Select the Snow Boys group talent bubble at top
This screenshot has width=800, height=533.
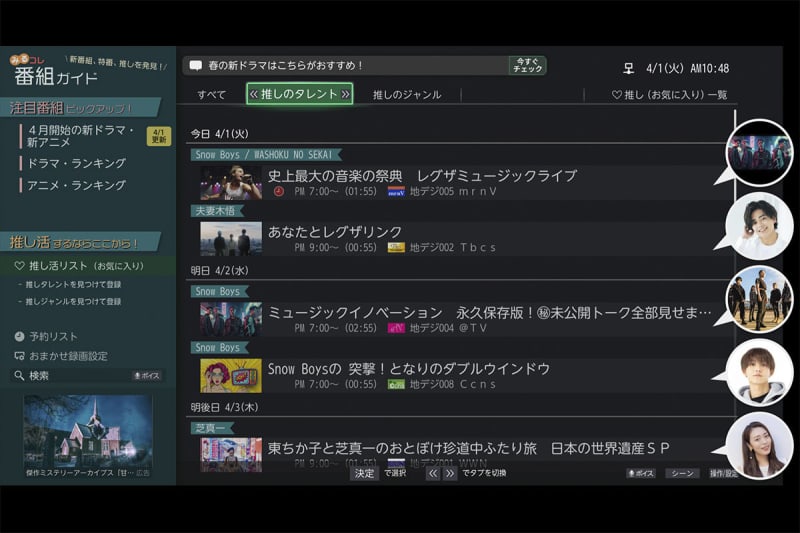[x=759, y=153]
